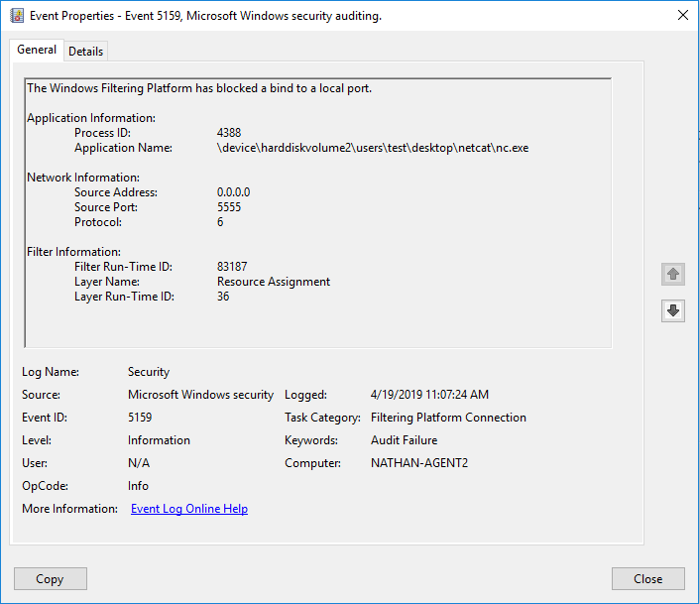Click the Keywords field showing Audit Failure
Viewport: 700px width, 604px height.
[404, 440]
